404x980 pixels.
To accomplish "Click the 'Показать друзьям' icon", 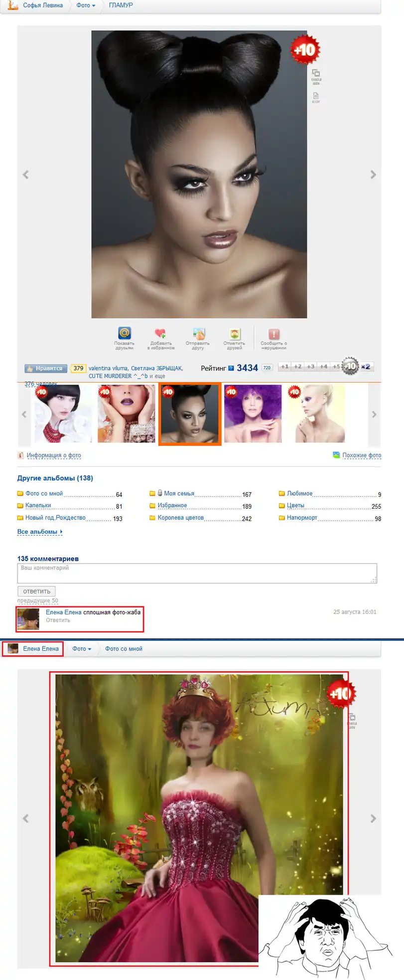I will 124,333.
